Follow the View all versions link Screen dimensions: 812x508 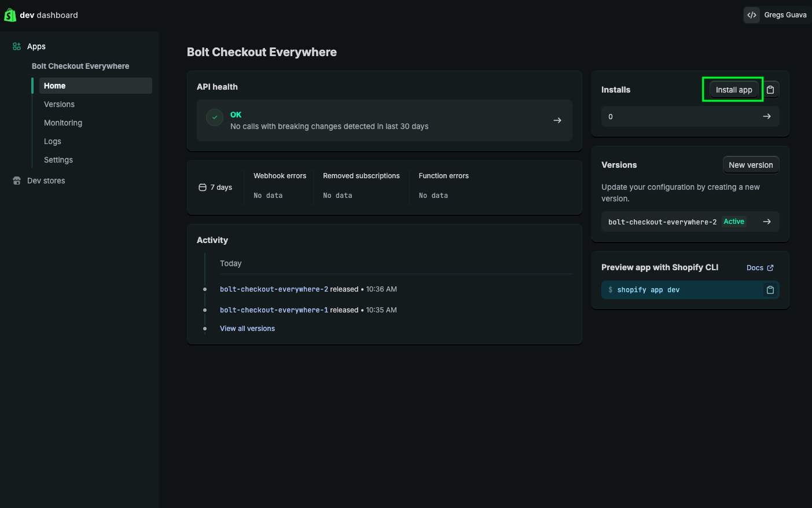(x=247, y=329)
